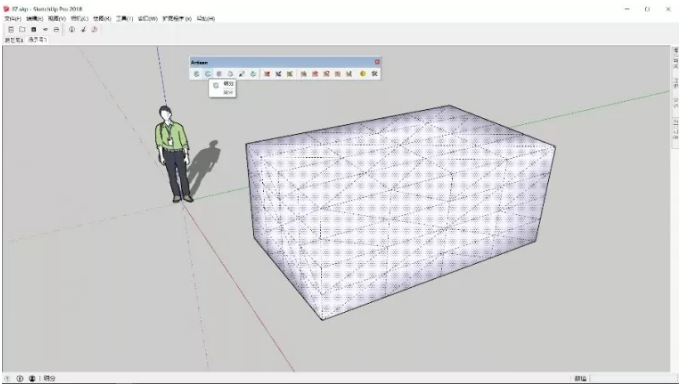Click the Vertex Select tool in Artisan

[304, 74]
